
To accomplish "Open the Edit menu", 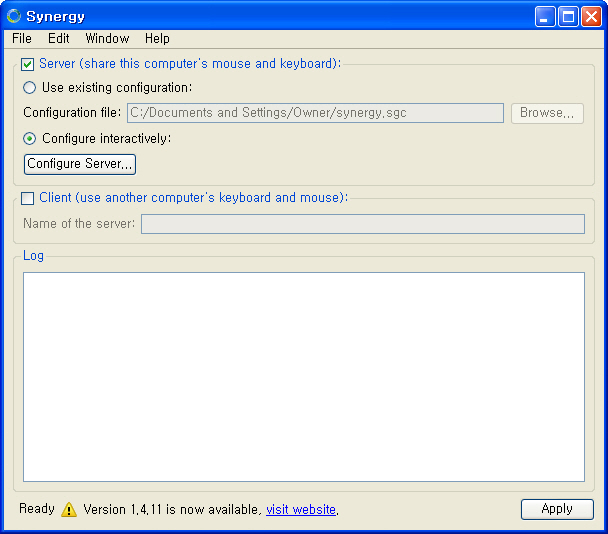I will tap(59, 38).
